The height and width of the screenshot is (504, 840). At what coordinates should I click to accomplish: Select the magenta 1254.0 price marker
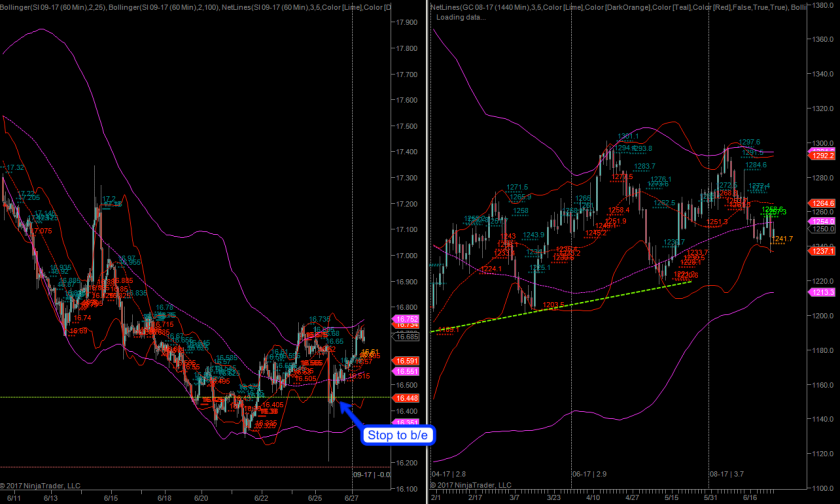pos(823,221)
